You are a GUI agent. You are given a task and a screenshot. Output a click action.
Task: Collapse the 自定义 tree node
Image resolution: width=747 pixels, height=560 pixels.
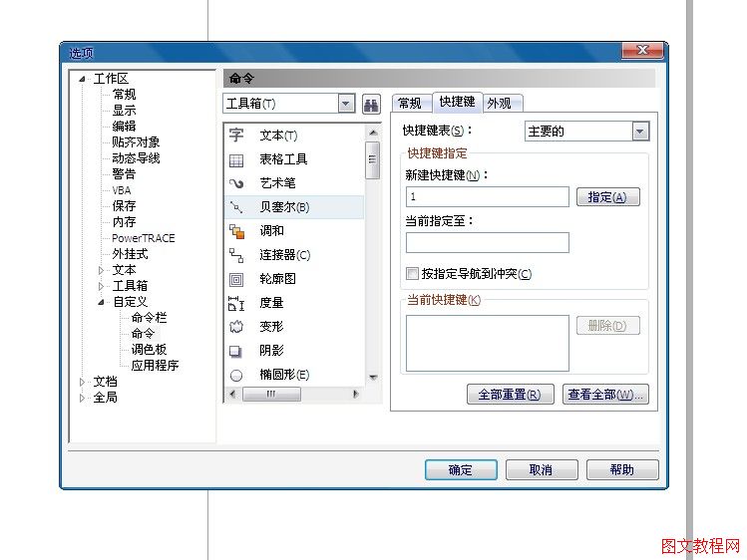pyautogui.click(x=101, y=302)
